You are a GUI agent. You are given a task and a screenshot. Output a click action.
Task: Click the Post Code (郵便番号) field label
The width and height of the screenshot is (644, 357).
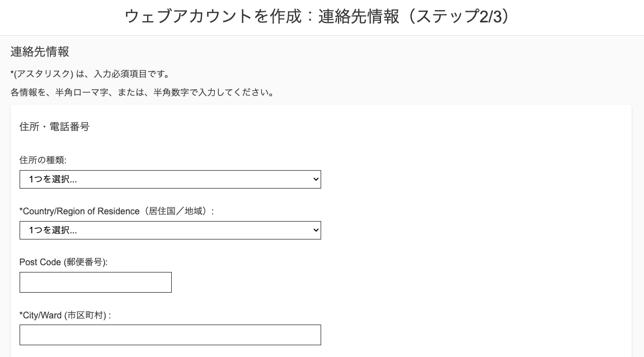click(x=63, y=262)
